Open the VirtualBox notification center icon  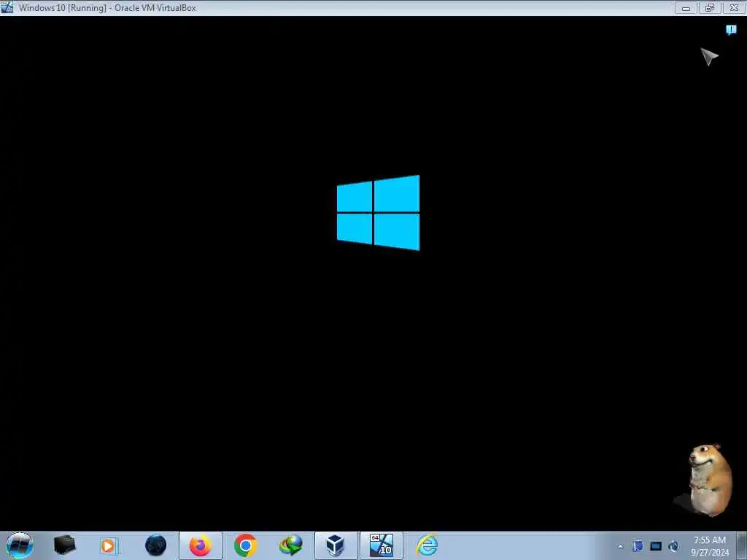(x=731, y=30)
